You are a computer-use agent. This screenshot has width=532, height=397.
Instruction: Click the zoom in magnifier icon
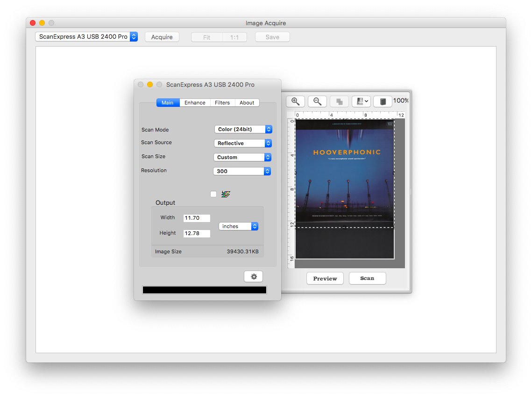tap(295, 101)
